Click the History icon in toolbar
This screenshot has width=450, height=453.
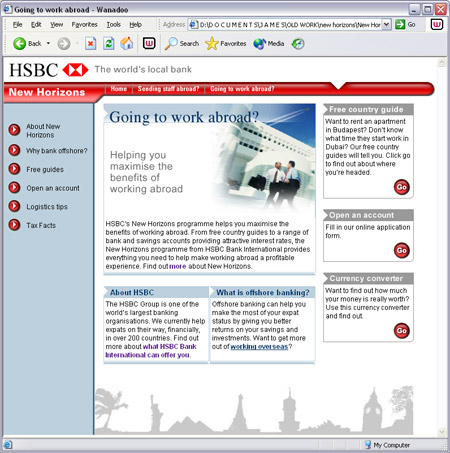[298, 44]
